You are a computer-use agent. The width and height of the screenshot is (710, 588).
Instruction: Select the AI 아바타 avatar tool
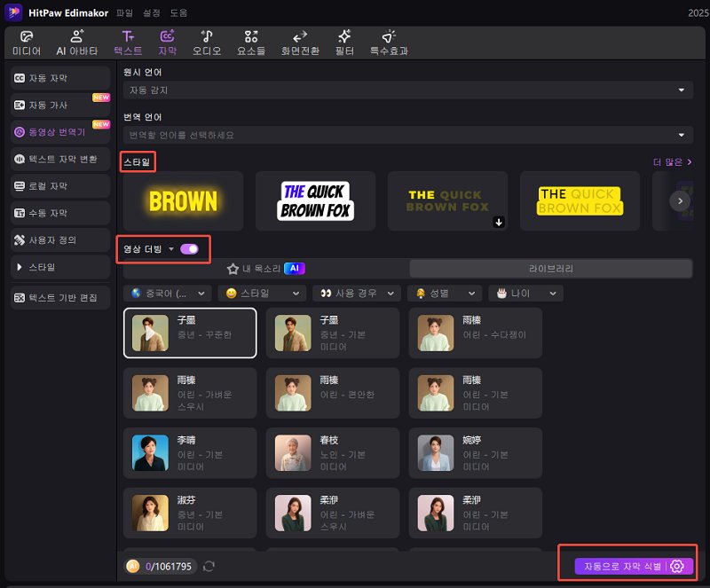(x=77, y=43)
